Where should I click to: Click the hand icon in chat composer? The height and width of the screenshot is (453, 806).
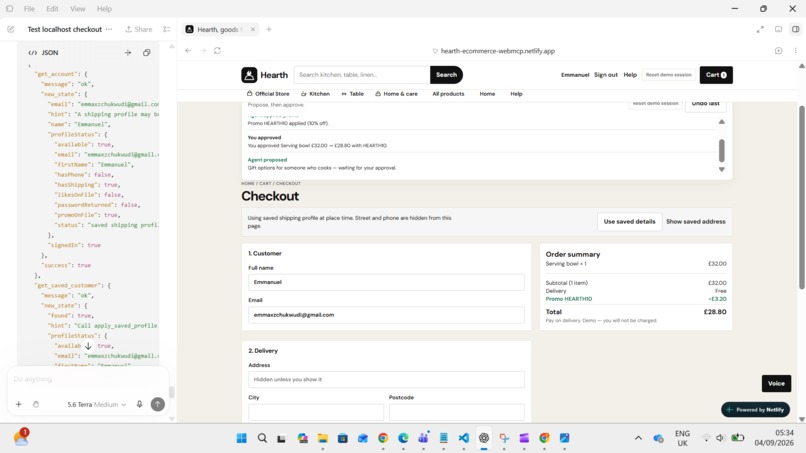tap(35, 404)
